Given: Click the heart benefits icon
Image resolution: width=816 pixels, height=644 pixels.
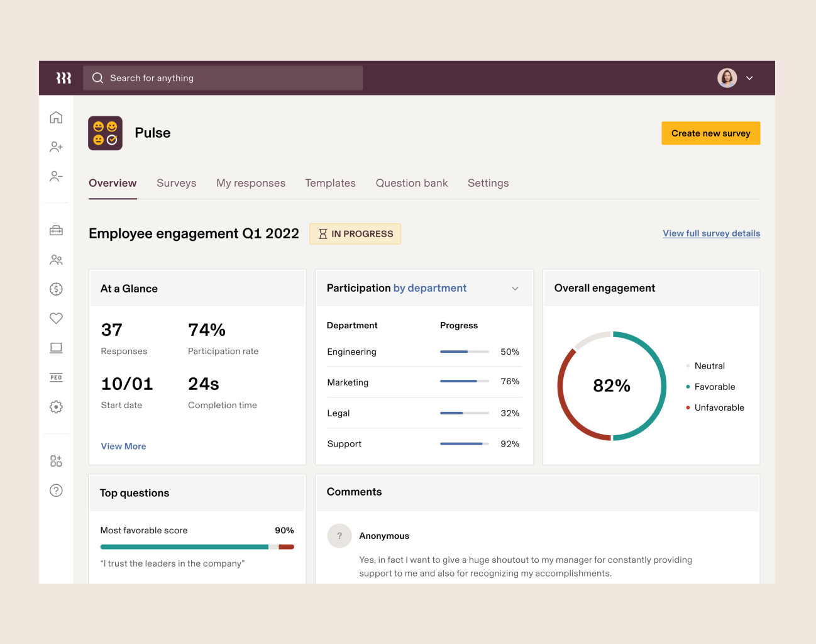Looking at the screenshot, I should pos(56,318).
